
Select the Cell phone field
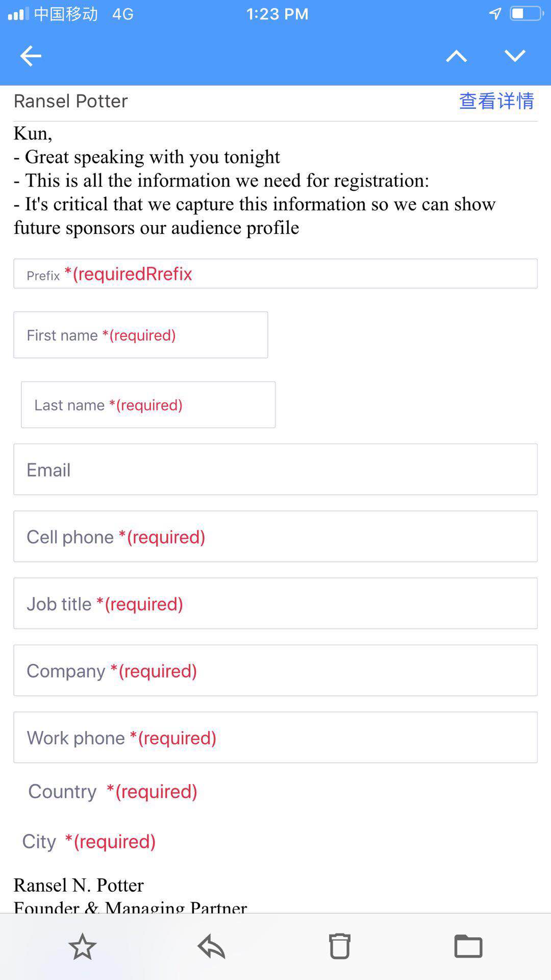point(275,536)
